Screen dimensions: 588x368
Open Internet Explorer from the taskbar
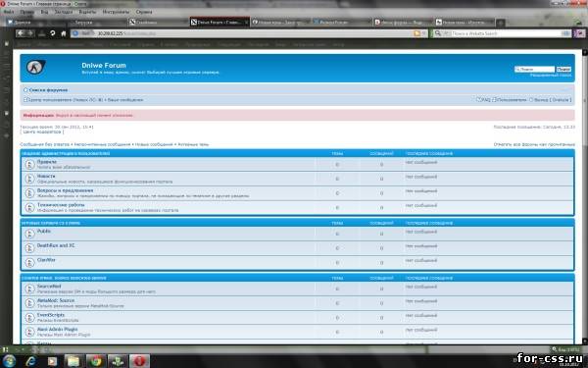click(x=30, y=361)
